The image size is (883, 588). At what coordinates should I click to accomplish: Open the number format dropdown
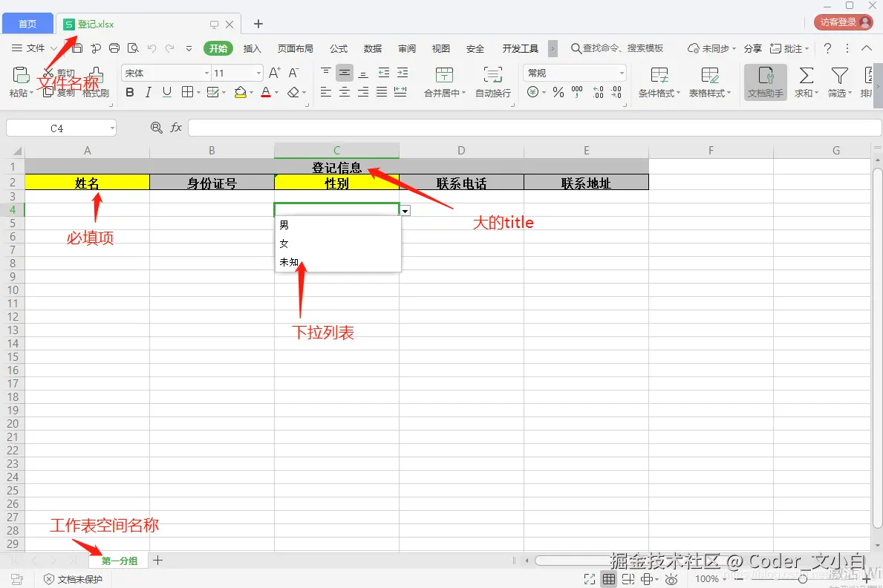622,73
